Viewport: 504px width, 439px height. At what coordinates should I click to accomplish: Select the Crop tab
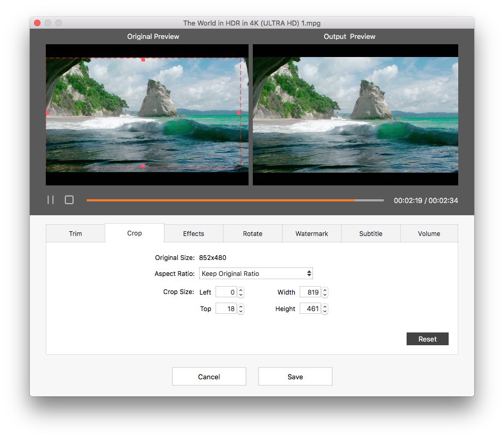tap(134, 233)
